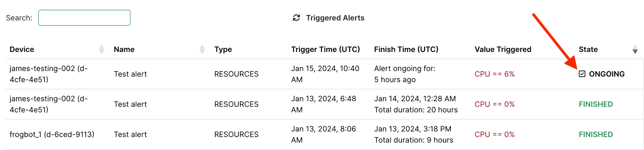Select the Finish Time (UTC) header
Screen dimensions: 644x150
[x=406, y=49]
